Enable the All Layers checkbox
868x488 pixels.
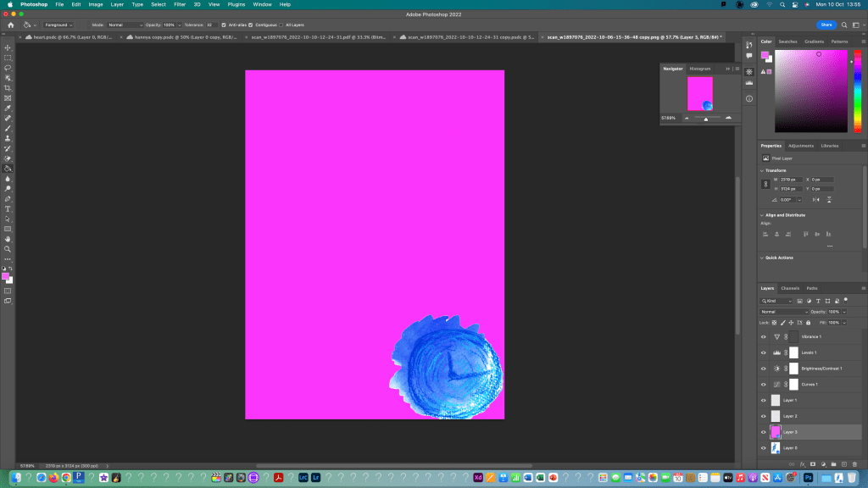click(x=281, y=25)
